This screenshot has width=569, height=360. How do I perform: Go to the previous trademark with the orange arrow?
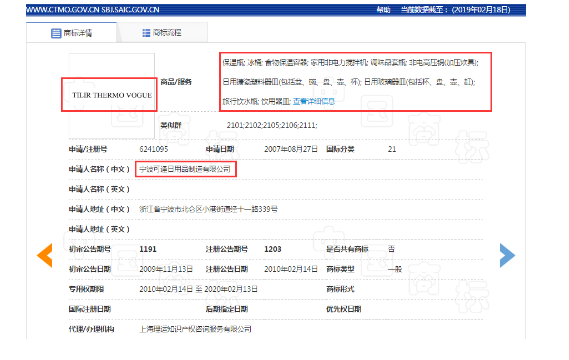(x=45, y=255)
